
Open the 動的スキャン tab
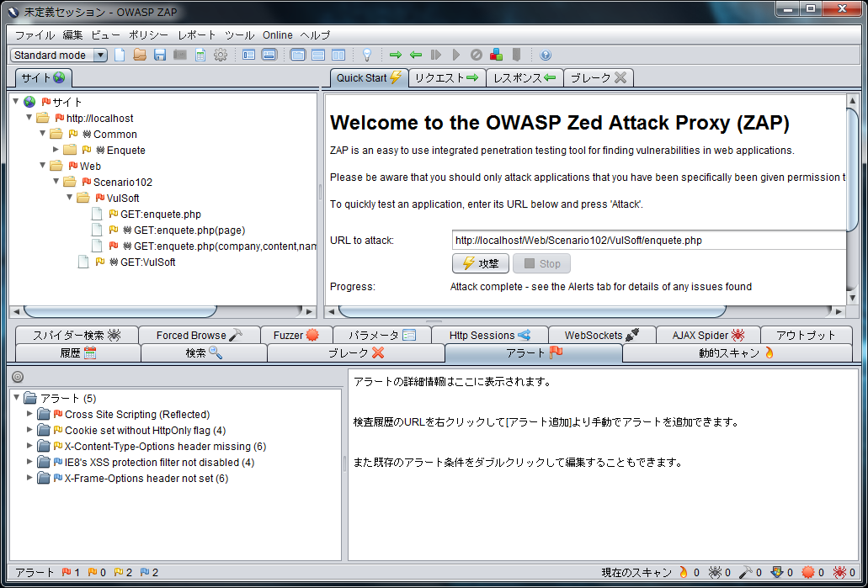[737, 353]
